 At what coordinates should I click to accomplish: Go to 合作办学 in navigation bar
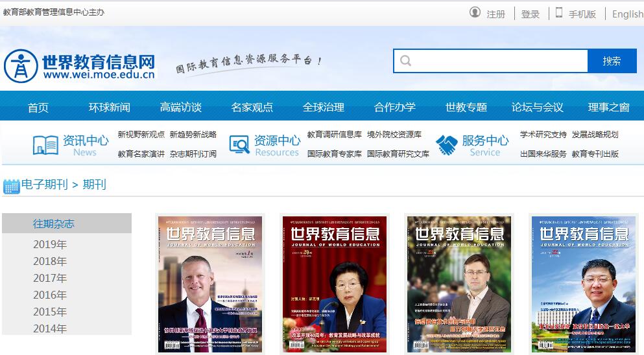pos(394,107)
